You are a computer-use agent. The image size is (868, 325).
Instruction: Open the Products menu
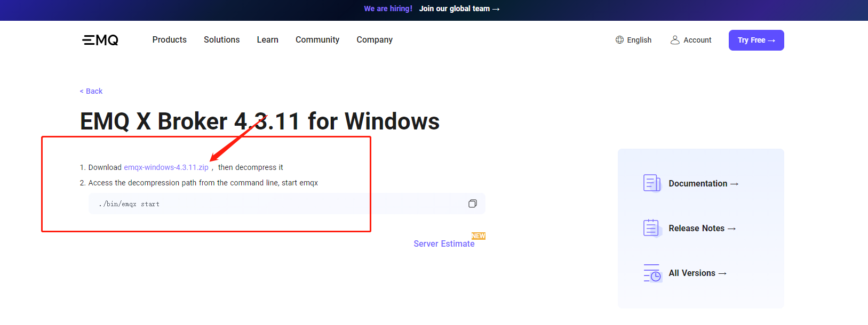[x=170, y=40]
